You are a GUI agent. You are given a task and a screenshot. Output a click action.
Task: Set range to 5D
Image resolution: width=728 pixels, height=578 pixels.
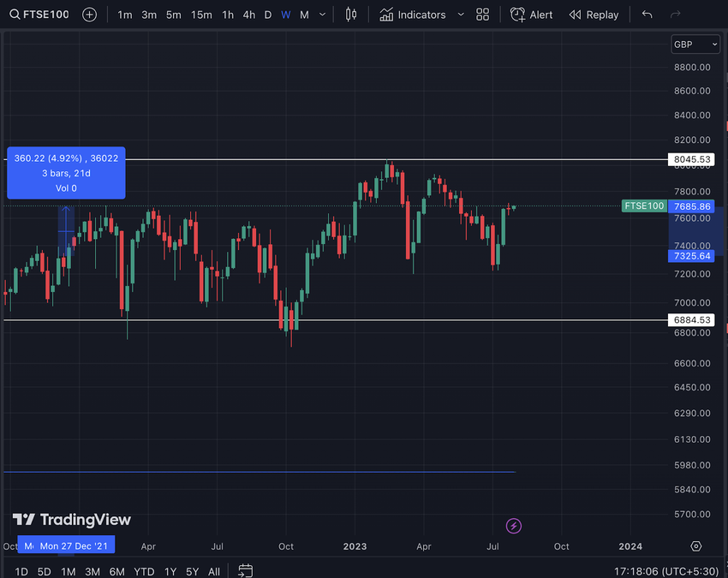tap(44, 571)
